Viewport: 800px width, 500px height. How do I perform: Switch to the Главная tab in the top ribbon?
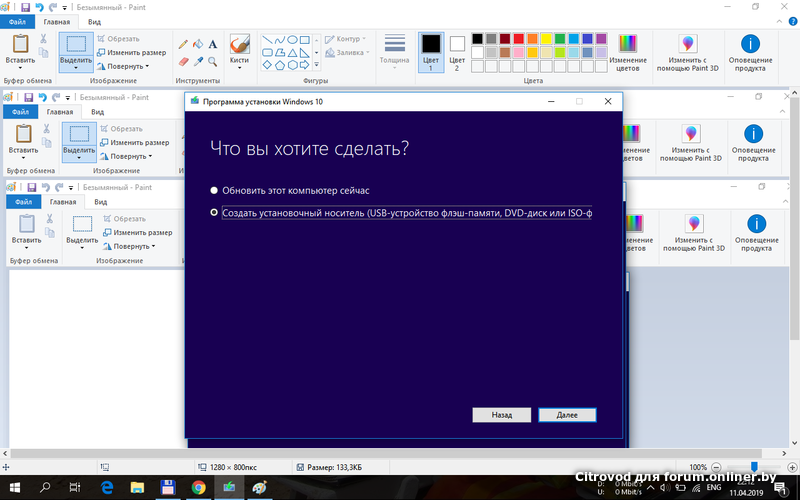[x=57, y=22]
